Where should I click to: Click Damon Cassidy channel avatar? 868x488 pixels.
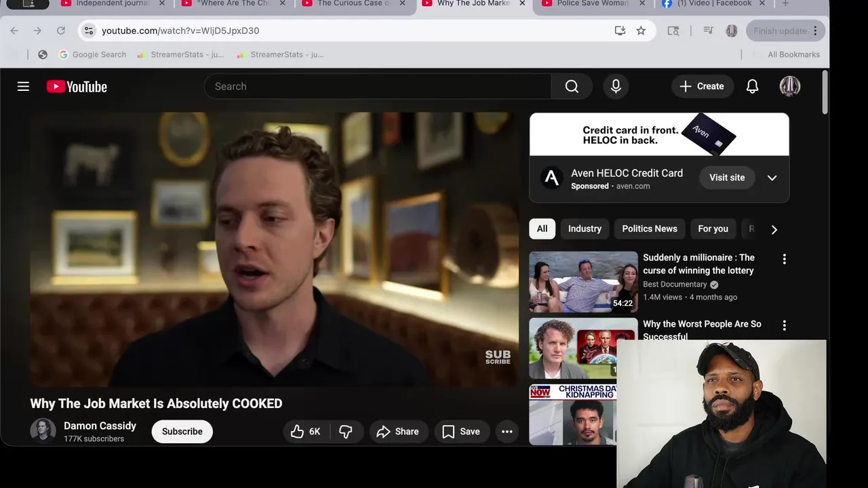(x=43, y=431)
